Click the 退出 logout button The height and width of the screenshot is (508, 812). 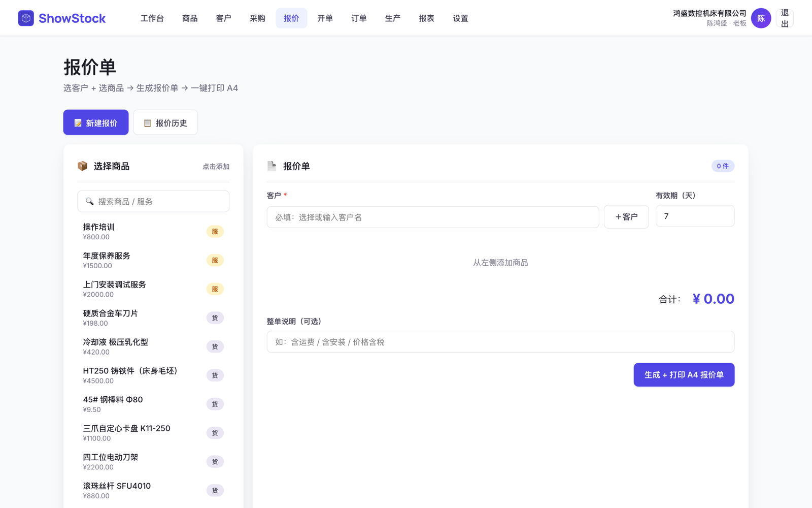(785, 18)
